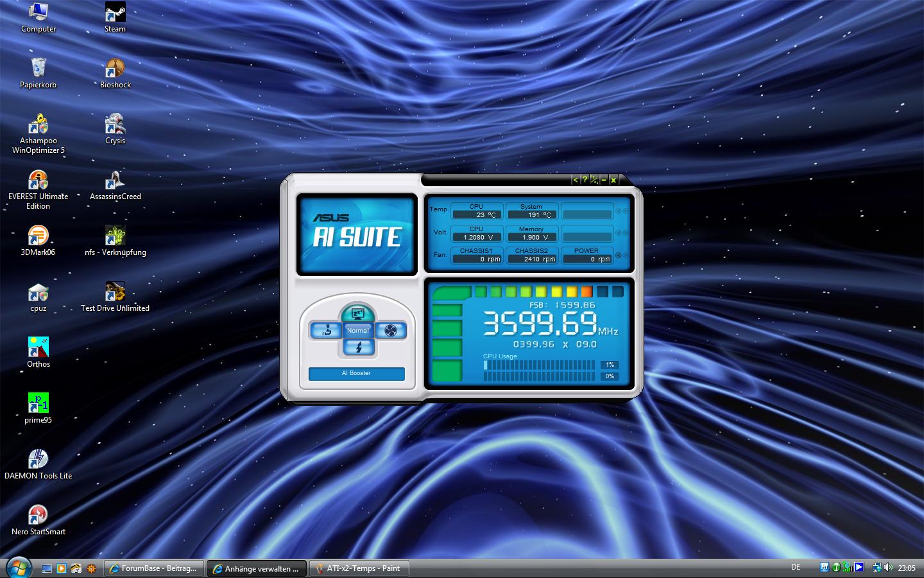Switch to ATI-x2-Temps - Paint taskbar window
The image size is (924, 578).
tap(359, 568)
